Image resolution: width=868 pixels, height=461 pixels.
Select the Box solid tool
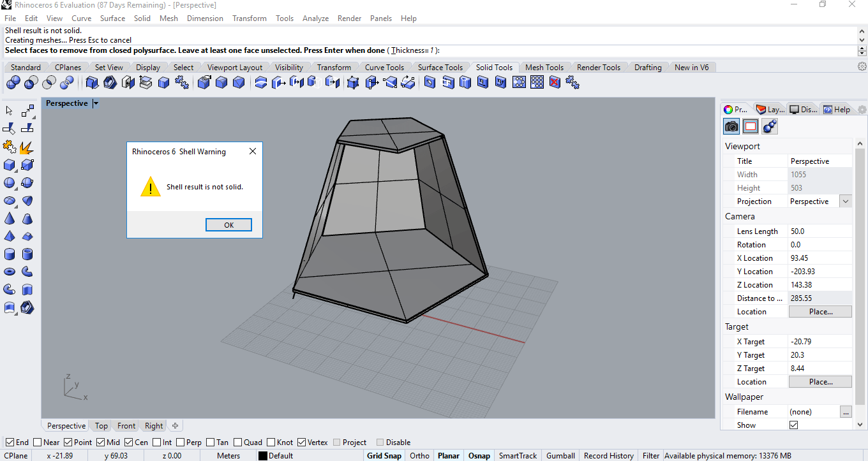10,165
